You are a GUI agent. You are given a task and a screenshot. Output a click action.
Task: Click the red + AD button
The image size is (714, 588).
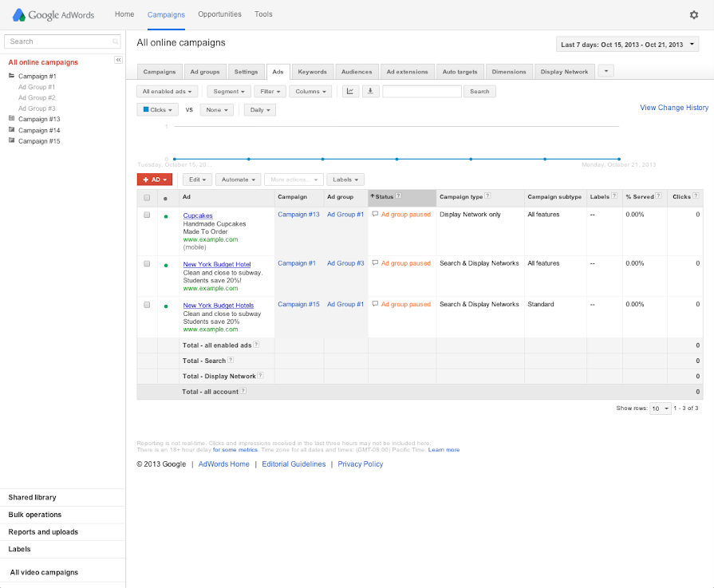pos(155,180)
